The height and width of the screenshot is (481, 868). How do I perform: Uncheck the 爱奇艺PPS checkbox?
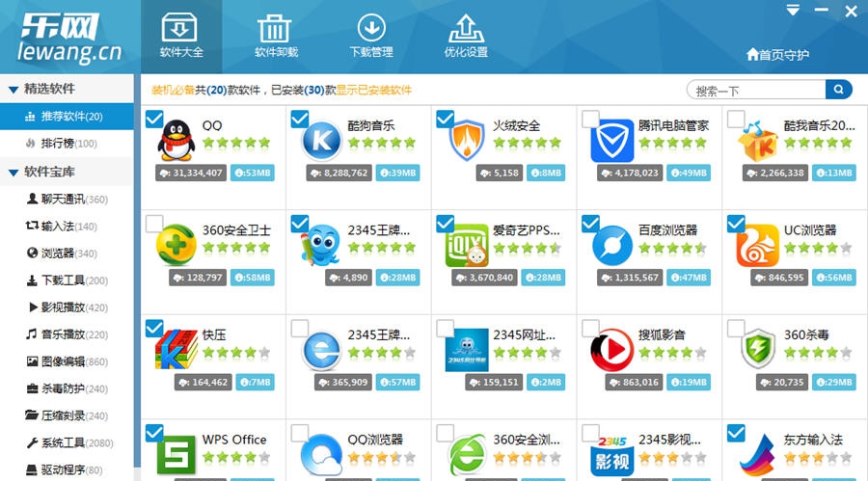pyautogui.click(x=445, y=224)
